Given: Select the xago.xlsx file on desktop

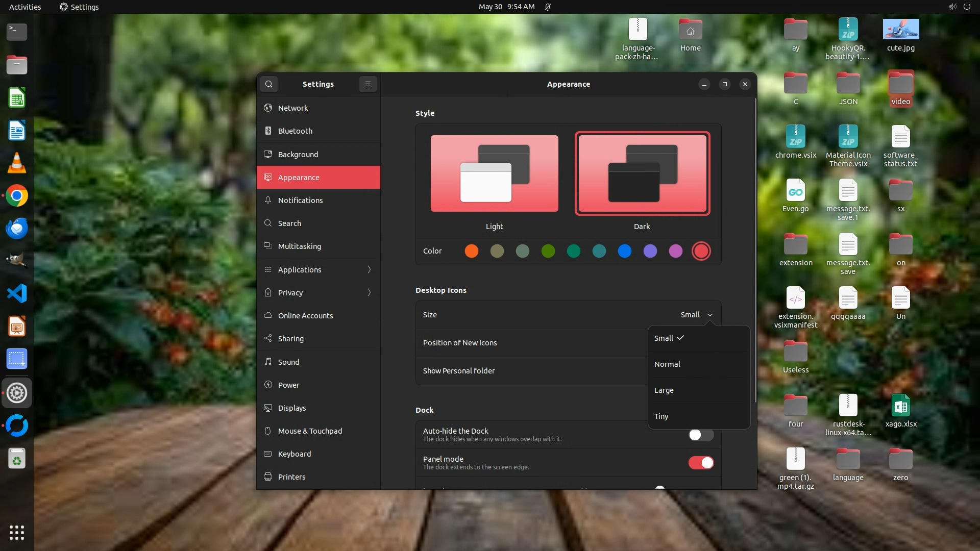Looking at the screenshot, I should coord(900,407).
